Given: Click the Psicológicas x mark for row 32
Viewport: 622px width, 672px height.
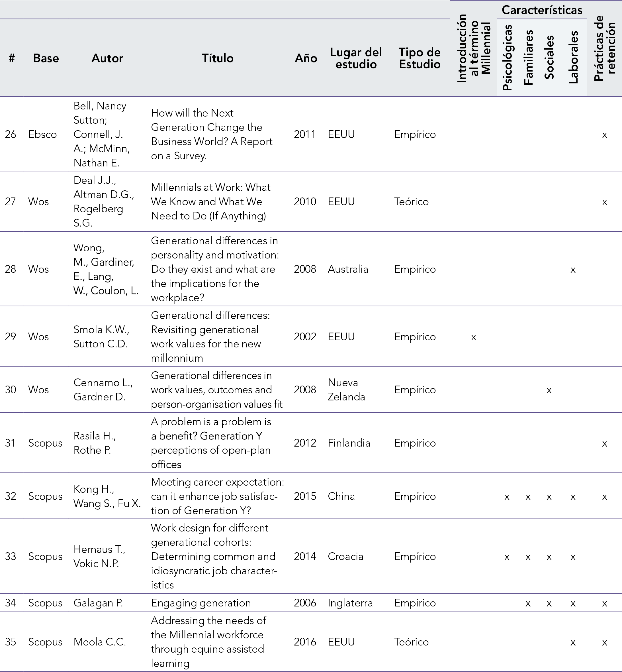Looking at the screenshot, I should coord(507,497).
